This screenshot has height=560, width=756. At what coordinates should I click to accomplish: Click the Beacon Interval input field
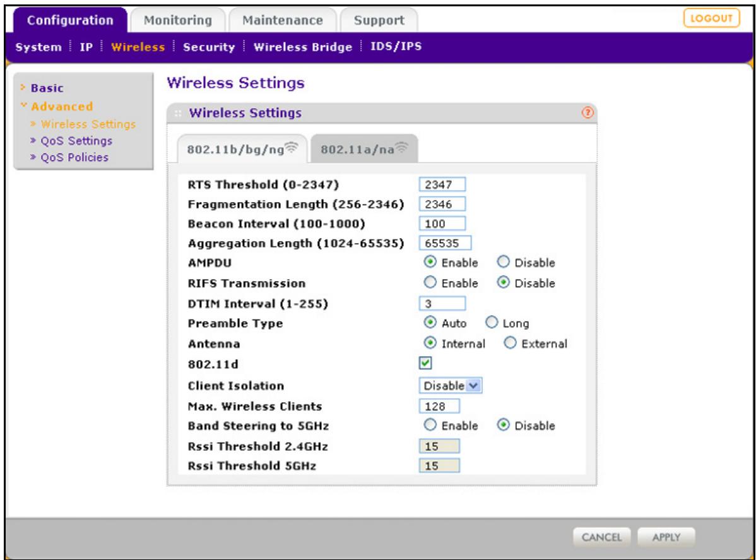pyautogui.click(x=442, y=223)
